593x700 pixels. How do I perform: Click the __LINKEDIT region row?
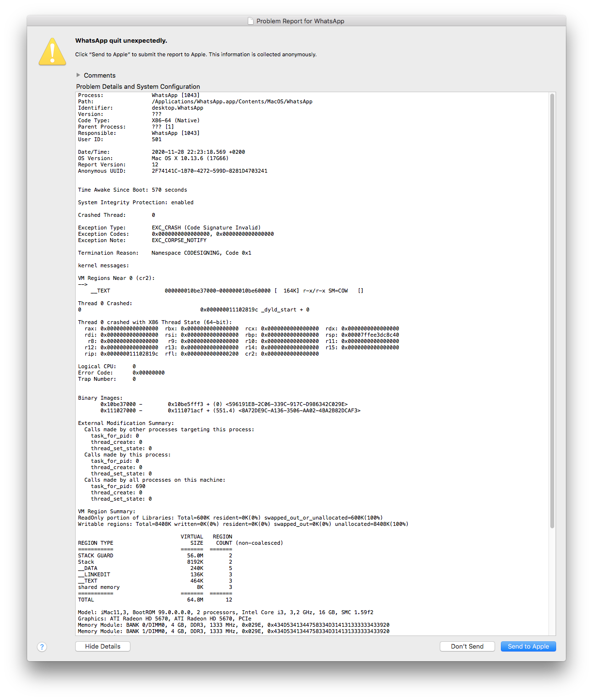pyautogui.click(x=155, y=575)
